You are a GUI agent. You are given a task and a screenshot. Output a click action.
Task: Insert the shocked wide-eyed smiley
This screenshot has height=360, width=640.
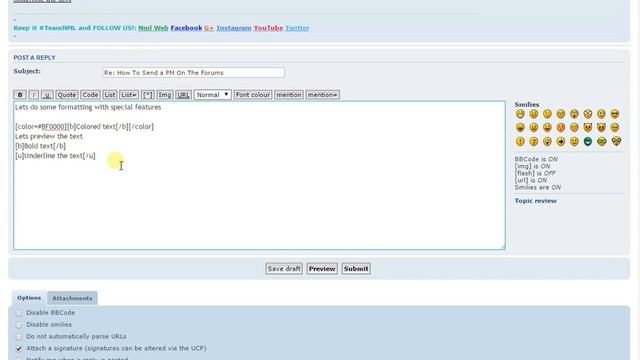588,114
